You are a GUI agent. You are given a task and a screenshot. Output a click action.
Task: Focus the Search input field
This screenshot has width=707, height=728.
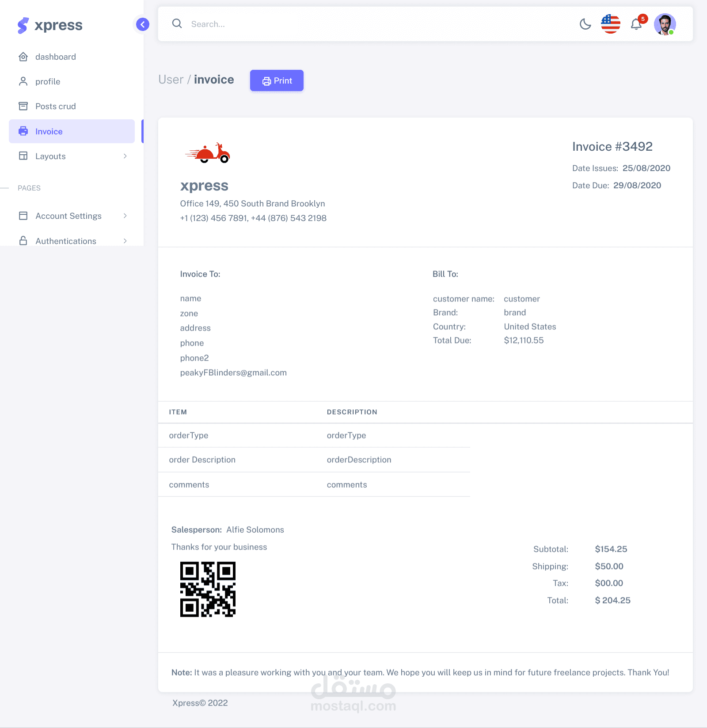[380, 24]
